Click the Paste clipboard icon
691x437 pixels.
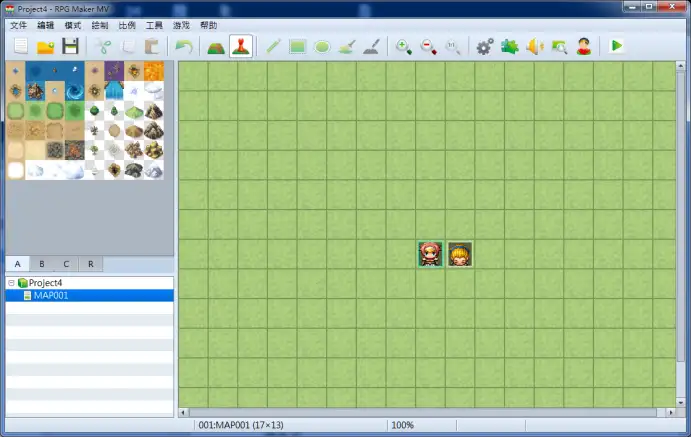point(152,46)
